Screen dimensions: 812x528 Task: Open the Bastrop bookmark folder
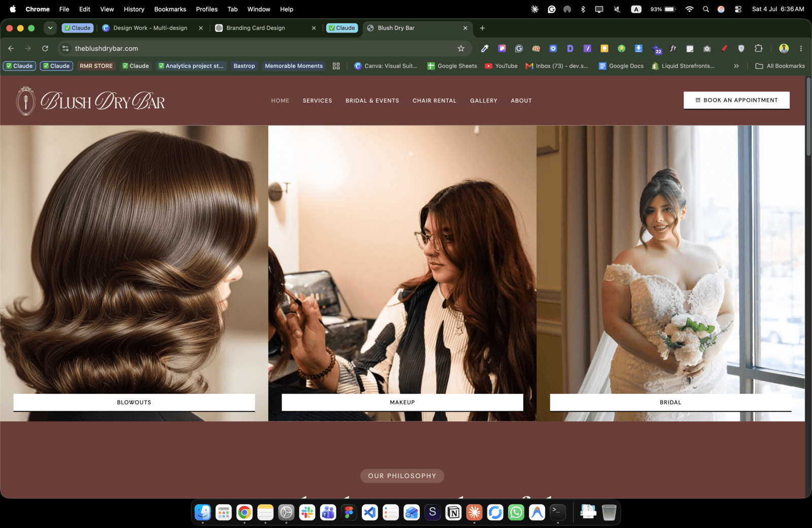tap(244, 66)
